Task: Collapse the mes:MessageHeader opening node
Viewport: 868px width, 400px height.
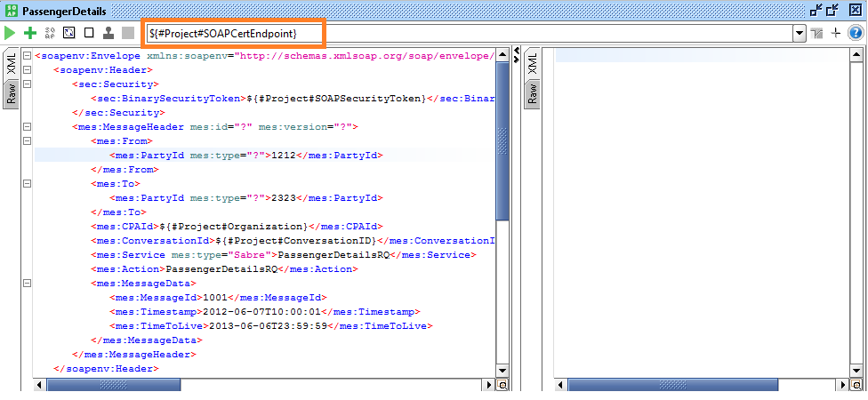Action: pos(27,127)
